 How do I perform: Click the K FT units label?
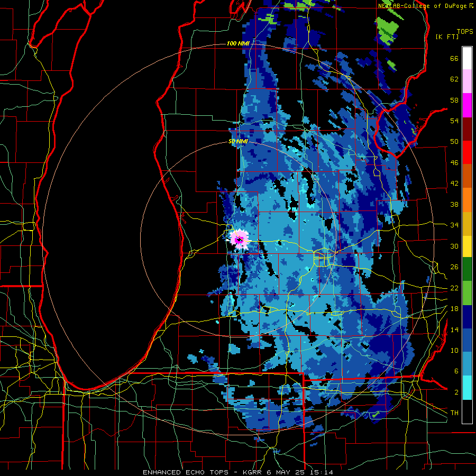(447, 36)
